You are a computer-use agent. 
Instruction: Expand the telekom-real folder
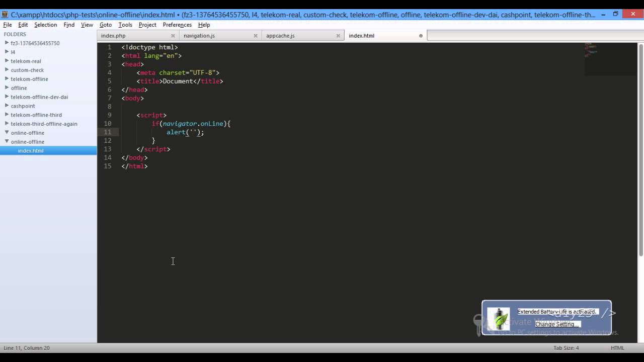click(7, 61)
